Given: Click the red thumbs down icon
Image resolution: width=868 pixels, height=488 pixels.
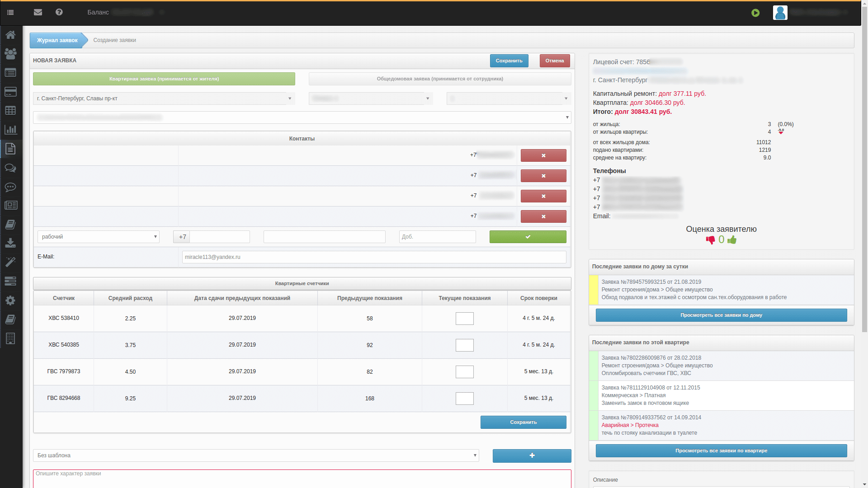Looking at the screenshot, I should [x=710, y=240].
